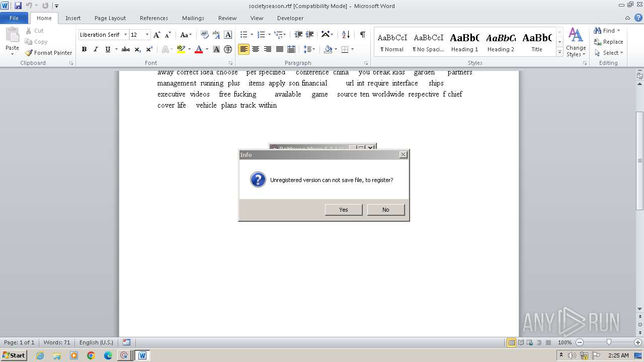Open the font color dropdown arrow
The height and width of the screenshot is (362, 644).
click(207, 49)
